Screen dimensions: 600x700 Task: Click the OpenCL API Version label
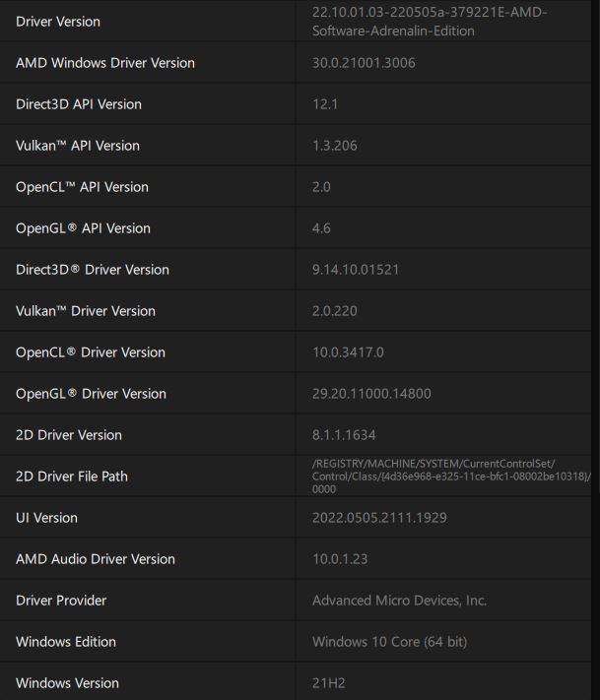(x=82, y=187)
